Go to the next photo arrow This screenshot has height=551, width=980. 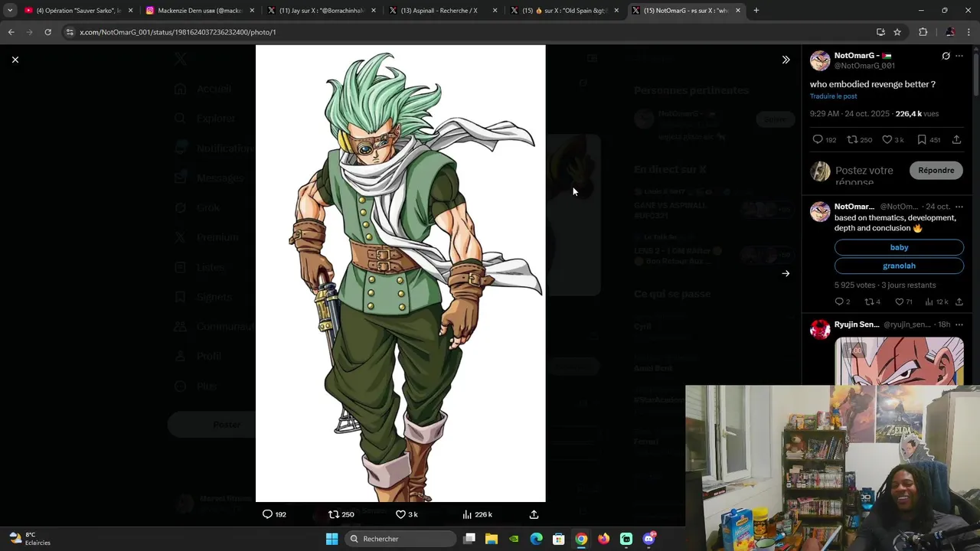[786, 273]
